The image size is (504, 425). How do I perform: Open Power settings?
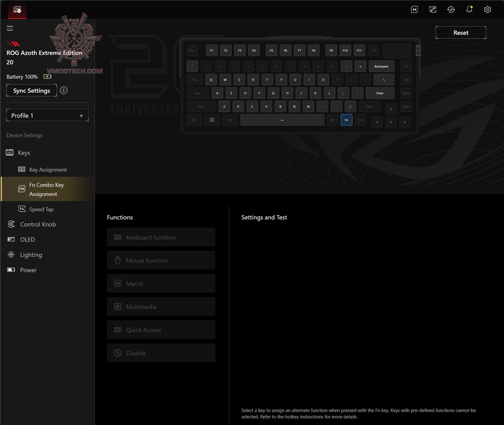click(x=28, y=270)
